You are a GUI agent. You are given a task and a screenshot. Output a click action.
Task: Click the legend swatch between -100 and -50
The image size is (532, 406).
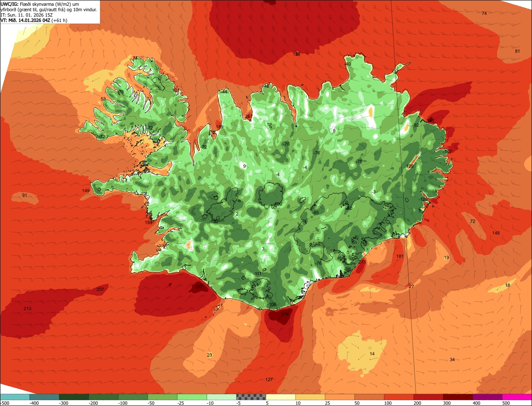(x=133, y=397)
